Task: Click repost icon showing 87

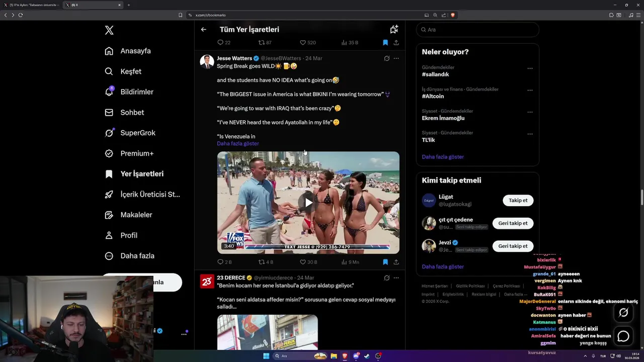Action: tap(261, 43)
